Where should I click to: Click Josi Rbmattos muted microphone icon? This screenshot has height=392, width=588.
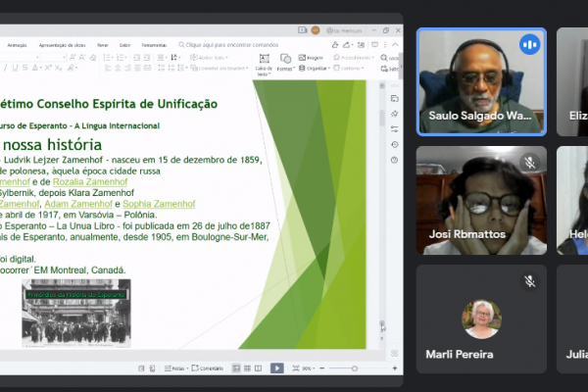pos(530,163)
